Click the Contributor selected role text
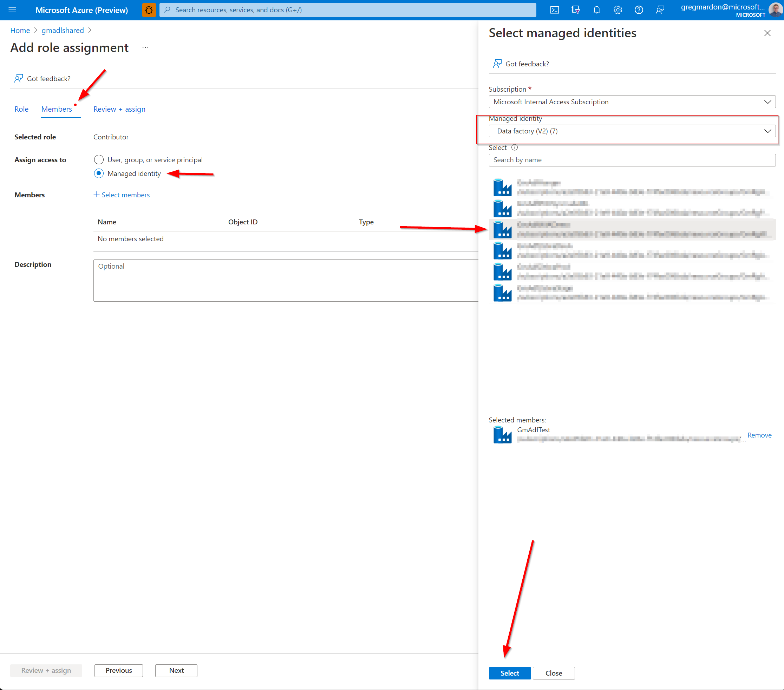Image resolution: width=784 pixels, height=690 pixels. [111, 137]
